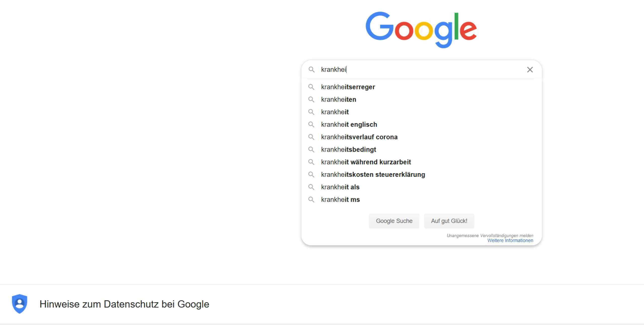Click the search icon beside 'krankheitserreger'

[x=311, y=87]
